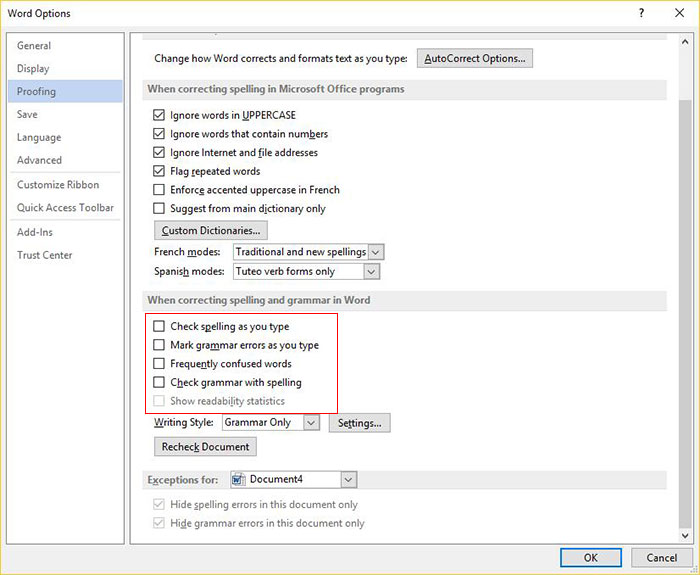
Task: Click the Recheck Document button
Action: pos(205,447)
